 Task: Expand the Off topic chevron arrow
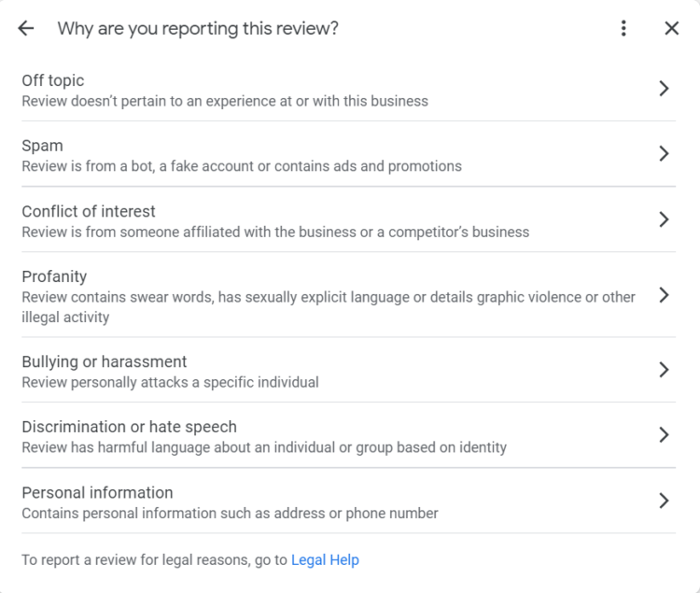pyautogui.click(x=664, y=89)
